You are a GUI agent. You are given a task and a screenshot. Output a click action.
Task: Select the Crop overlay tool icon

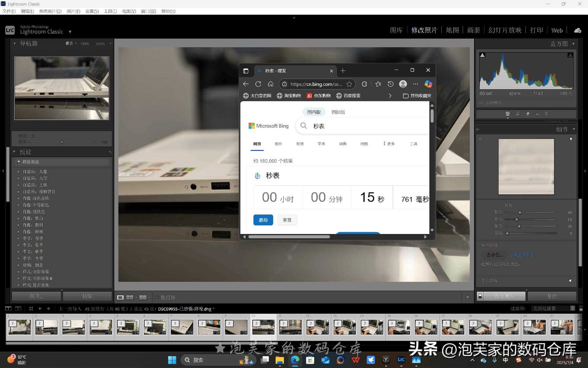(x=518, y=114)
